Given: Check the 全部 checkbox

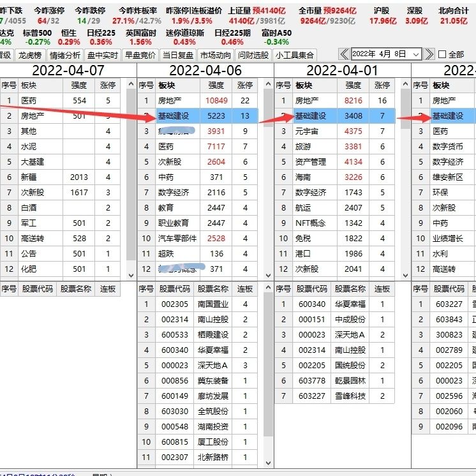Looking at the screenshot, I should [x=442, y=54].
